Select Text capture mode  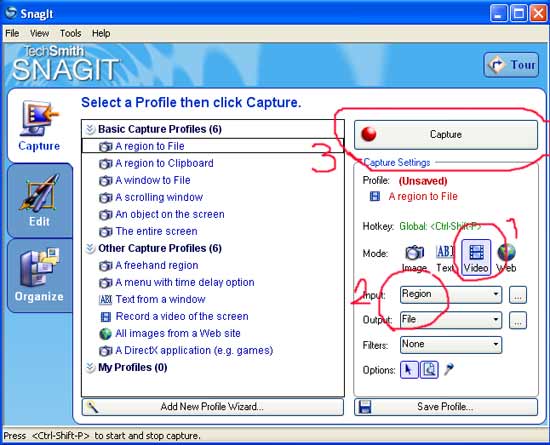tap(445, 259)
